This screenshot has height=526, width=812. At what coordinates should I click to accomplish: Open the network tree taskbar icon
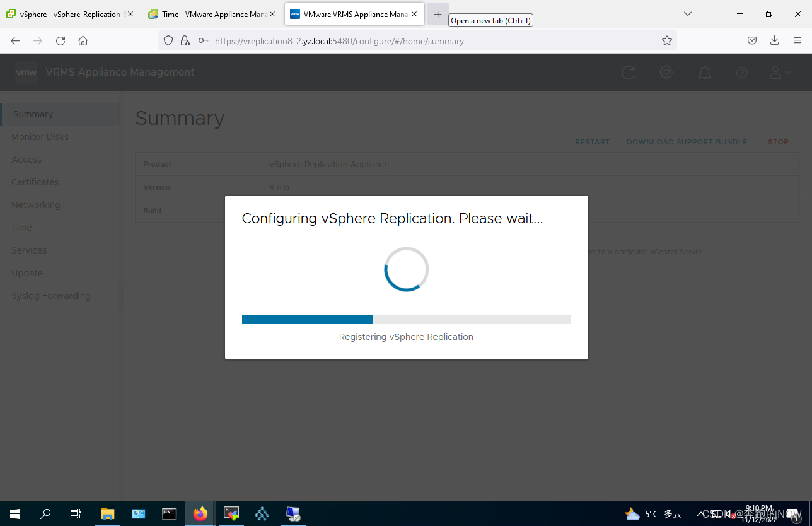coord(262,513)
